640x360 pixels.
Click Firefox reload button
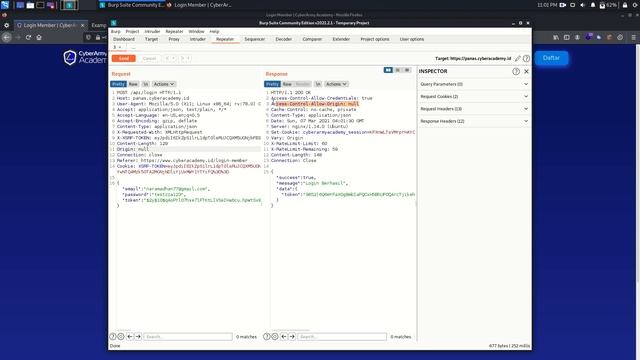[x=28, y=37]
